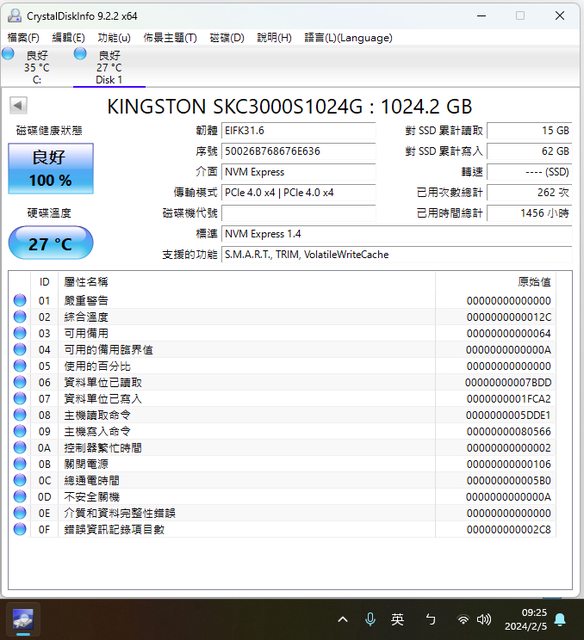The height and width of the screenshot is (640, 584).
Task: Click the status orb for attribute 0E
Action: (20, 513)
